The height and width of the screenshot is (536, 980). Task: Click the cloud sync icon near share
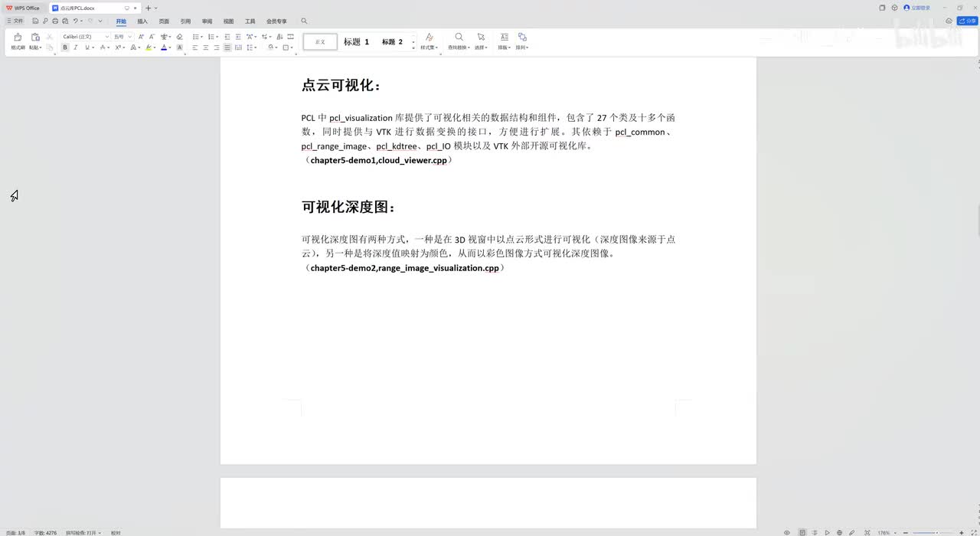coord(949,21)
